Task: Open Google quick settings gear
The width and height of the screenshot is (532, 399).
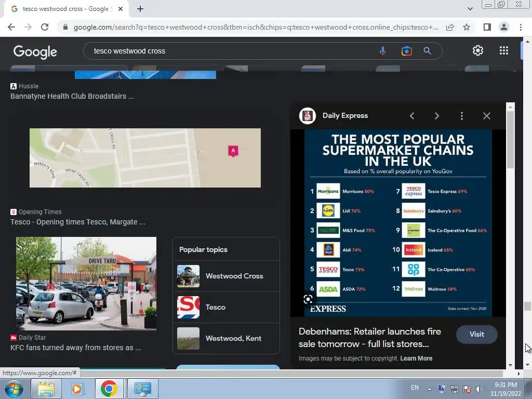Action: tap(478, 50)
